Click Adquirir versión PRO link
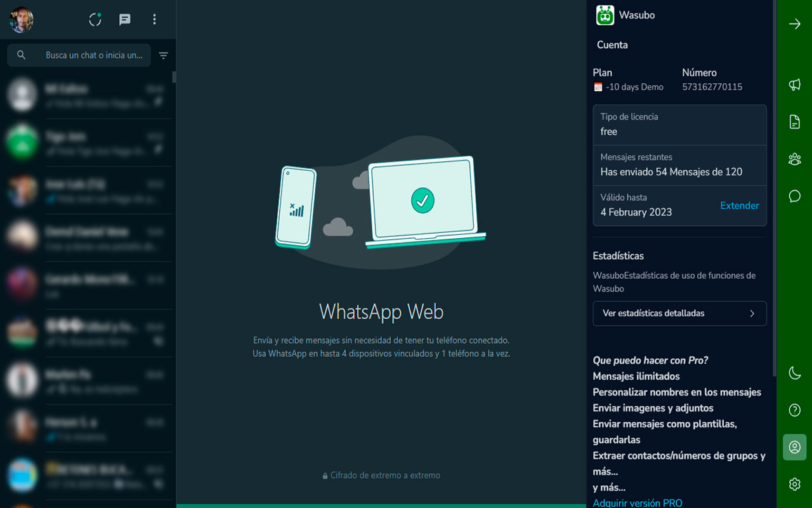Screen dimensions: 812x508 click(x=638, y=503)
